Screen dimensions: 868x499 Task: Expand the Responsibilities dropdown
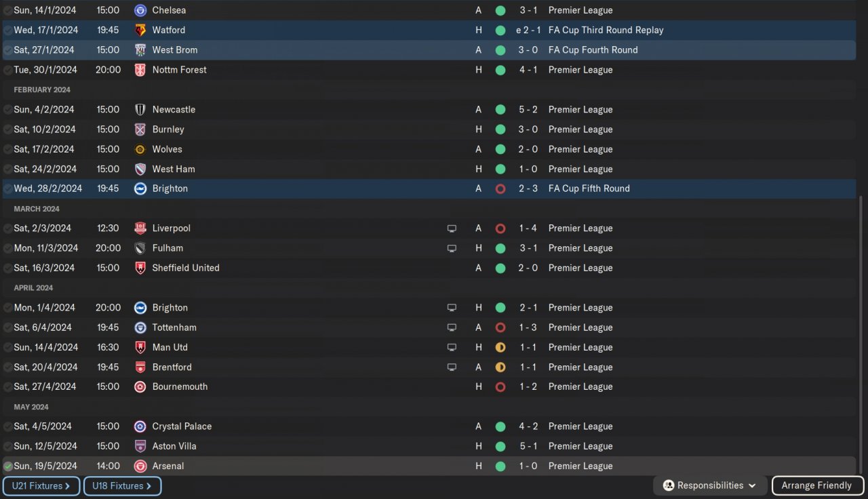coord(710,485)
